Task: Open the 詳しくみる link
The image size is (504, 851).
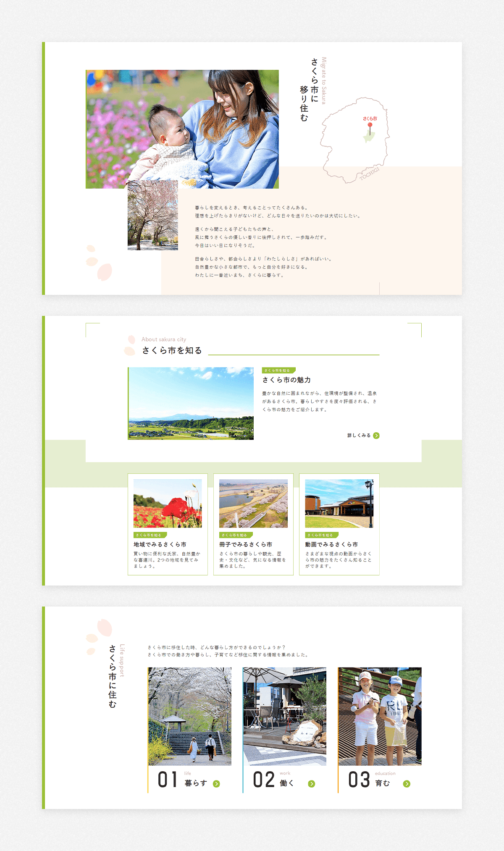Action: (363, 436)
